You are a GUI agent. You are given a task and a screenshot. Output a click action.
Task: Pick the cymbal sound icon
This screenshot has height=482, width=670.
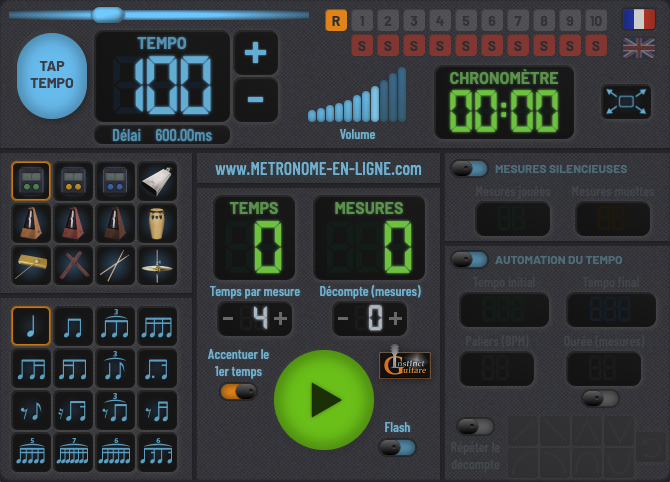pos(157,265)
